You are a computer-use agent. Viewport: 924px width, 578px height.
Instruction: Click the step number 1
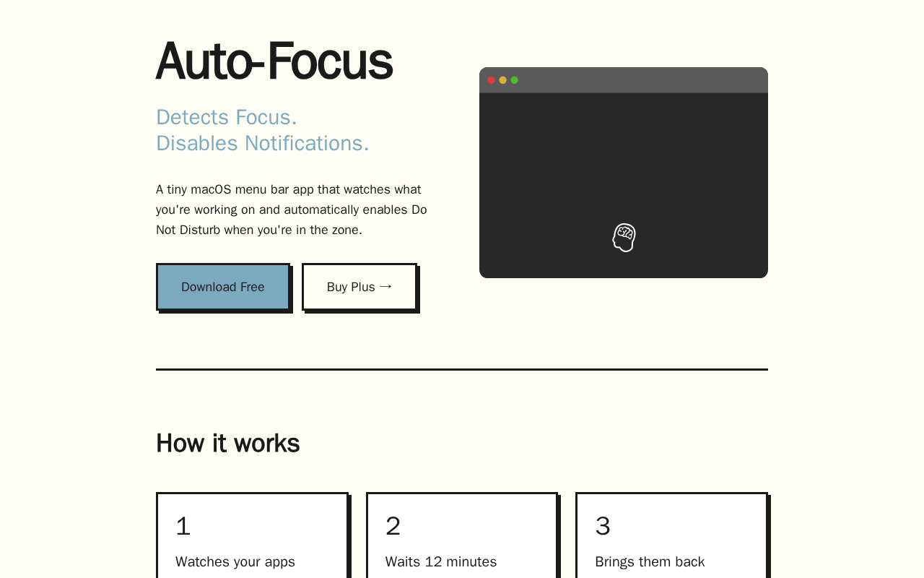[x=183, y=526]
